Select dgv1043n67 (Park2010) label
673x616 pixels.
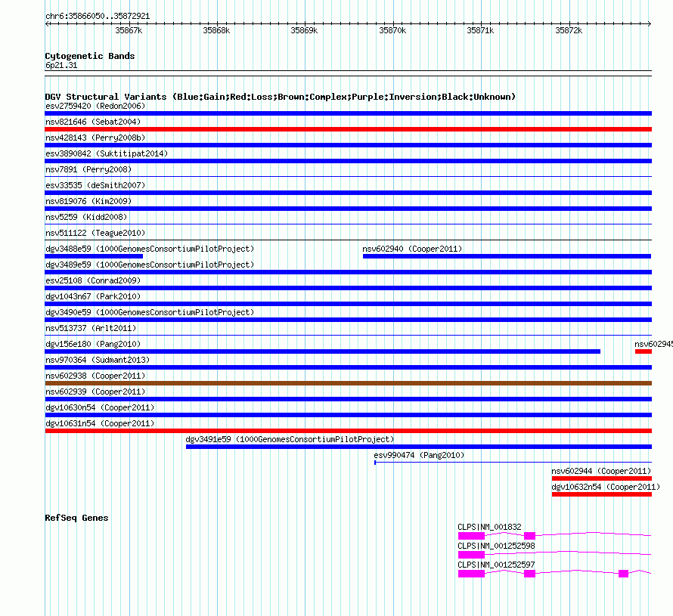[93, 296]
